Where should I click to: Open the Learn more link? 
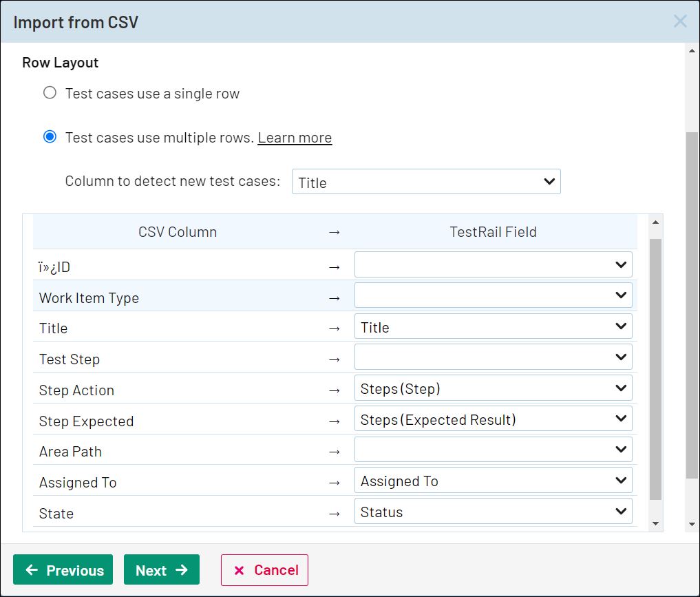[295, 138]
